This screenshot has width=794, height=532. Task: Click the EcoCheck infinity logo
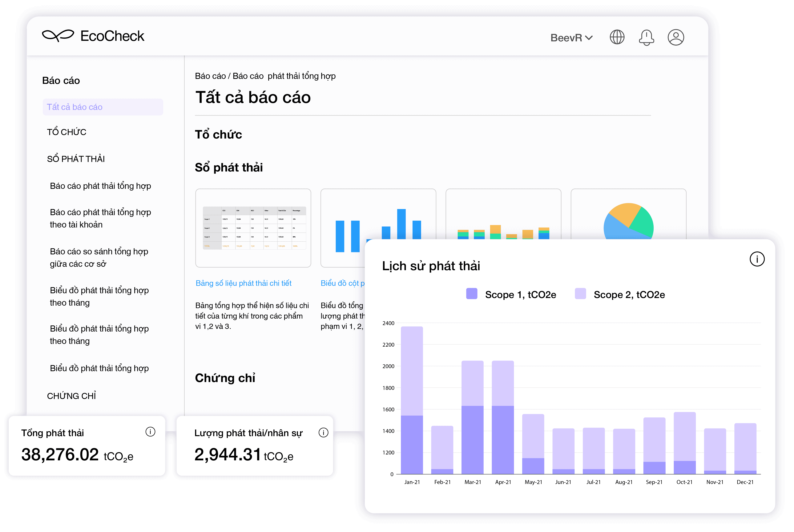pyautogui.click(x=58, y=36)
